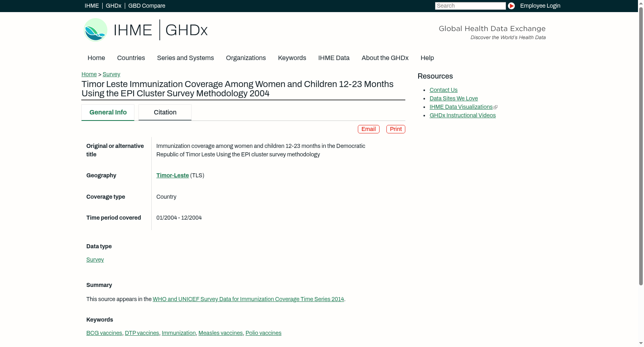Open Data Sites We Love link

(x=454, y=98)
